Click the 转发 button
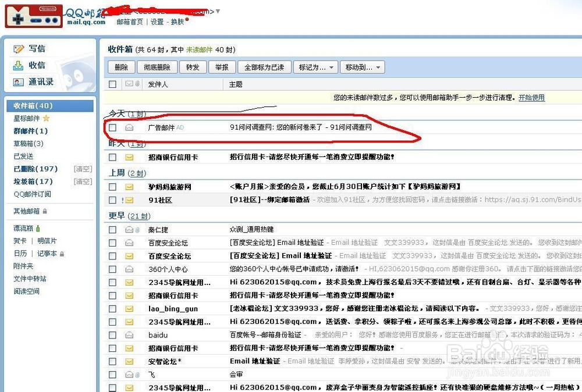Screen dimensions: 582x392 193,67
